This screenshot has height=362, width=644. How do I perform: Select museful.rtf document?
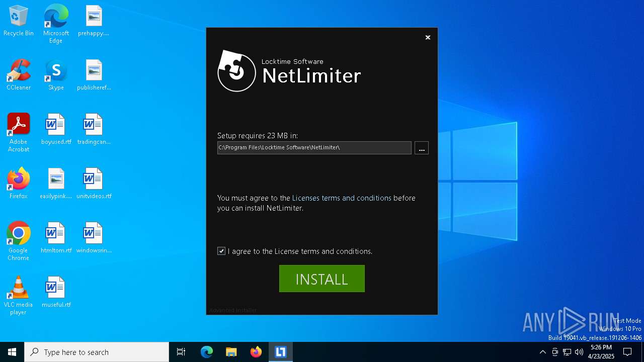[56, 293]
